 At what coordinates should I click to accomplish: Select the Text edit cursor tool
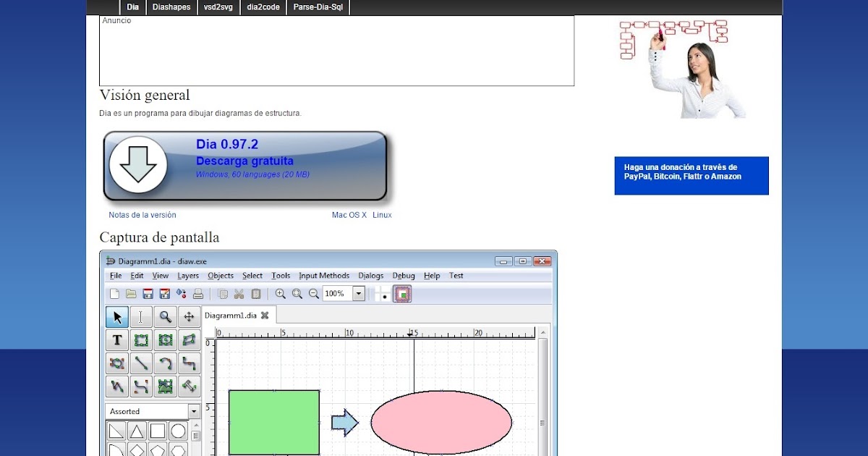(x=141, y=317)
